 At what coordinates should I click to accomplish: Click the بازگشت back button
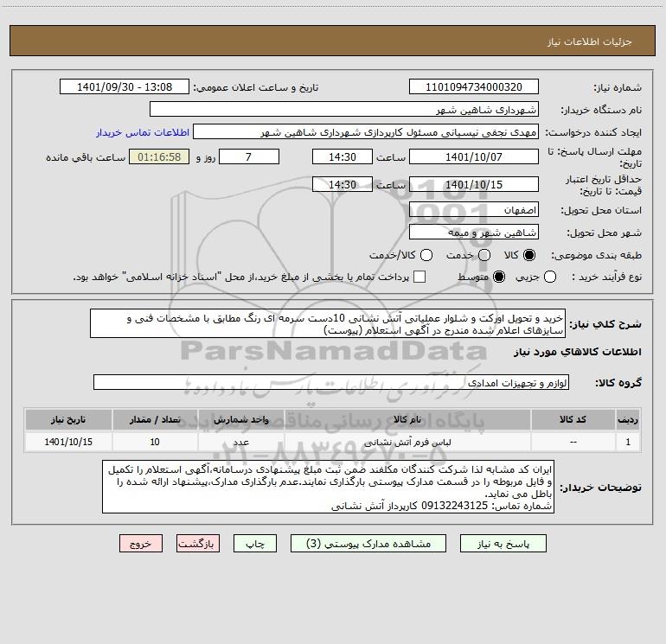point(198,544)
